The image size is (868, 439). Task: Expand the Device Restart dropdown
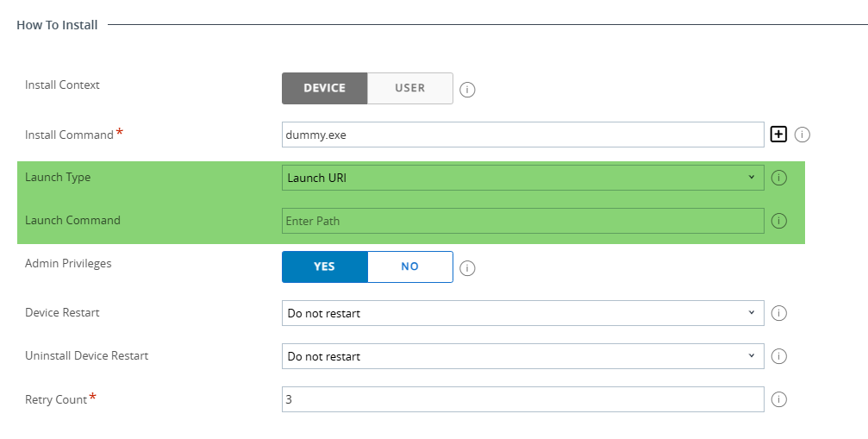(x=522, y=313)
